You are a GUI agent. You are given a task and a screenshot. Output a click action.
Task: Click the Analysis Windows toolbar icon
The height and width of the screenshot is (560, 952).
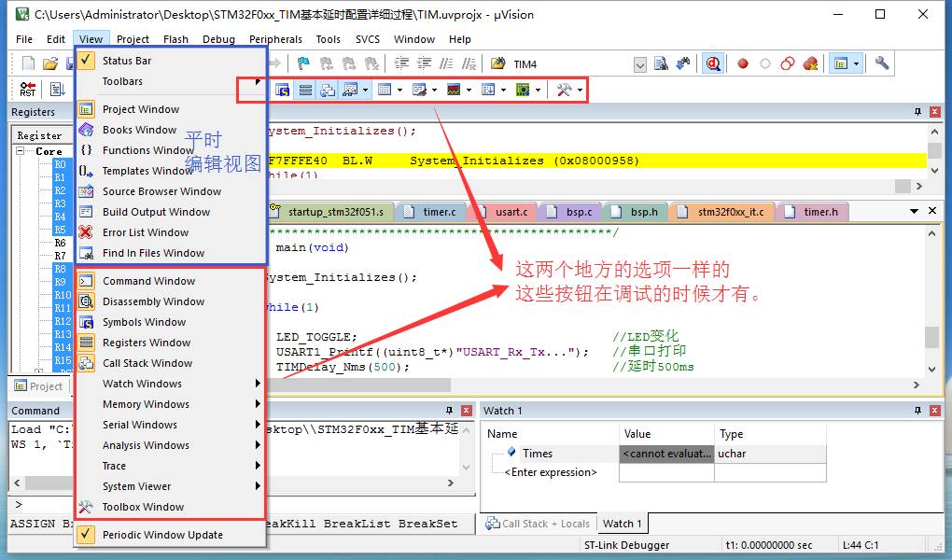[x=454, y=90]
